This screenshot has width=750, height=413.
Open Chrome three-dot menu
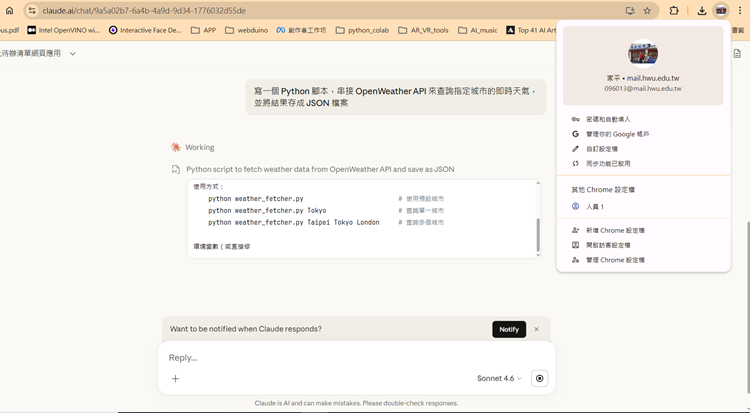tap(740, 10)
